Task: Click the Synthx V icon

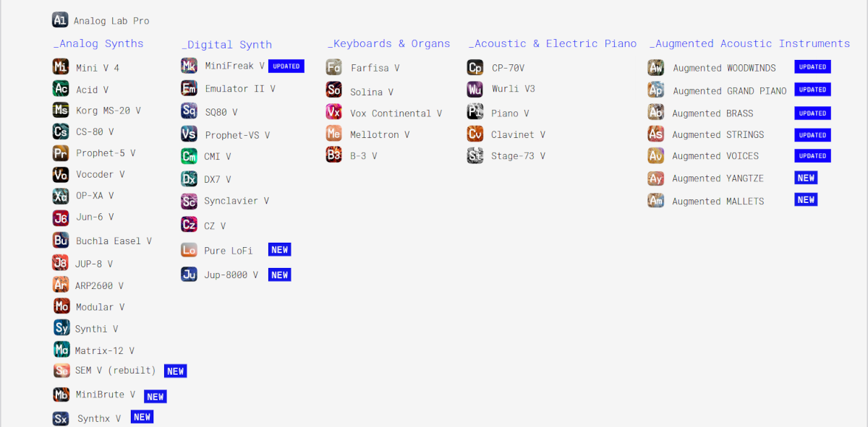Action: [61, 418]
